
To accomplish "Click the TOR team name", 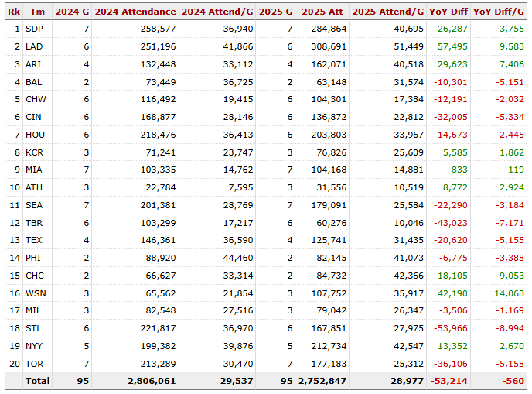I will point(34,362).
